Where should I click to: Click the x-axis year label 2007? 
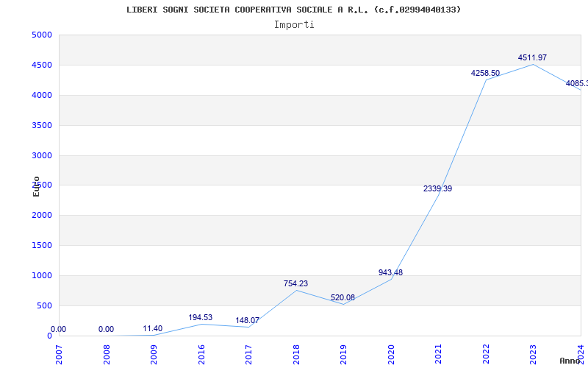pos(60,355)
